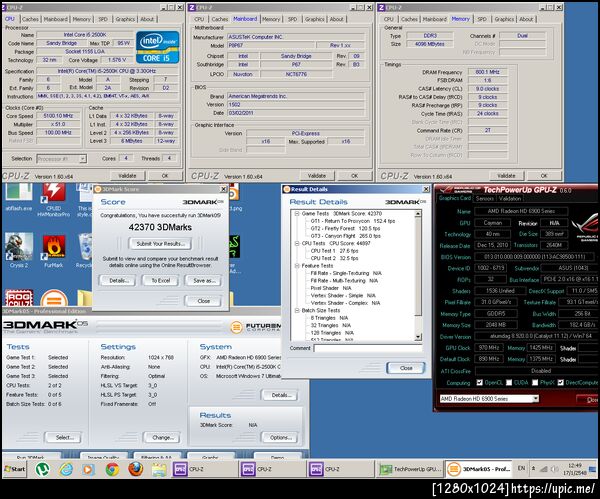Open the AMD Radeon HD 6900 Series dropdown in GPU-Z
This screenshot has width=600, height=499.
(489, 399)
